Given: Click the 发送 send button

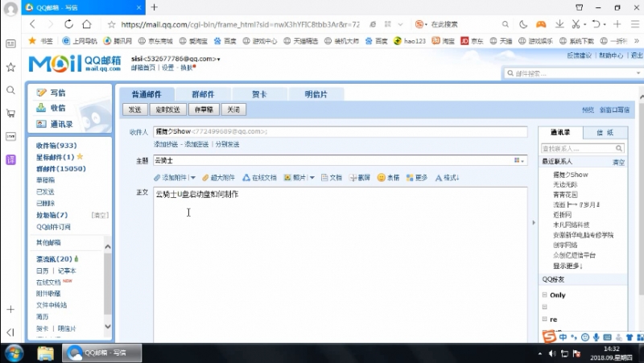Looking at the screenshot, I should point(134,109).
